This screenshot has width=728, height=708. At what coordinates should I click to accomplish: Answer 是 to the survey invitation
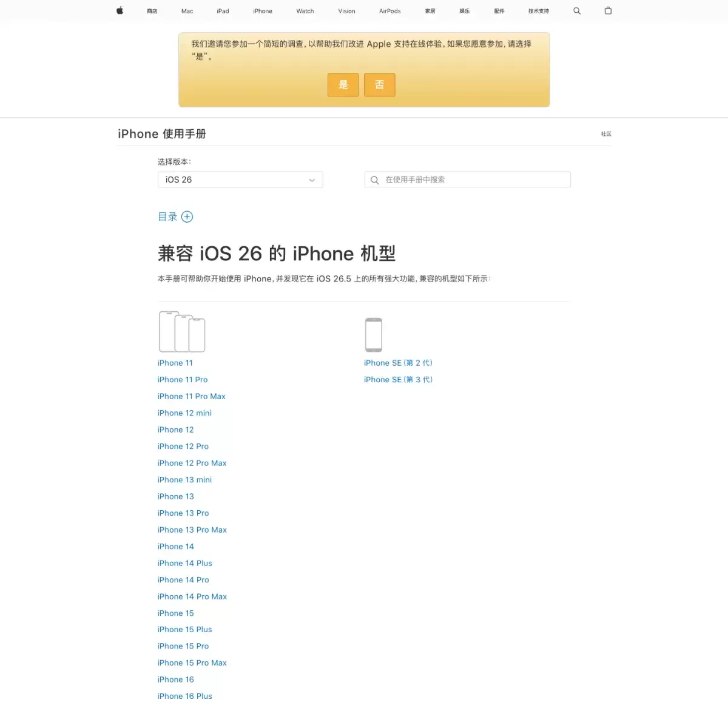[343, 85]
